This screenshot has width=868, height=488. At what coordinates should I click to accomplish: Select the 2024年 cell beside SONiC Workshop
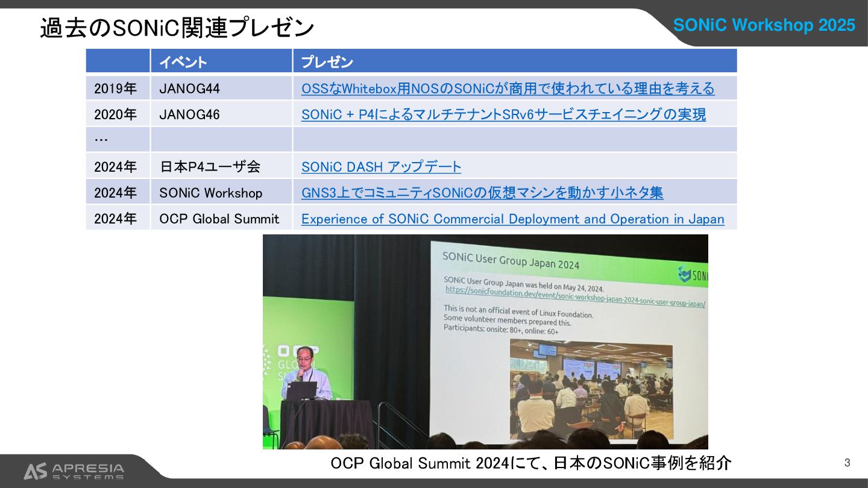(x=118, y=192)
